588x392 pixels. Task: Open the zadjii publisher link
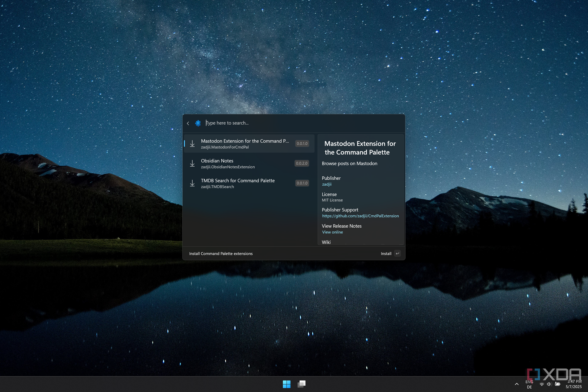[327, 185]
